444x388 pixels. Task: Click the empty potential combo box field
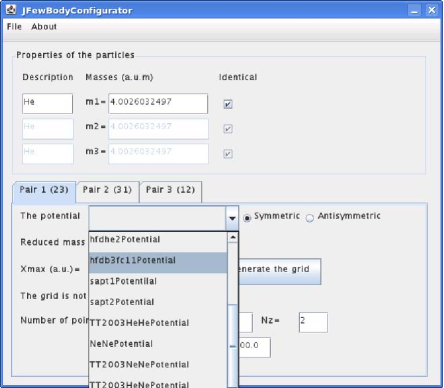coord(157,218)
